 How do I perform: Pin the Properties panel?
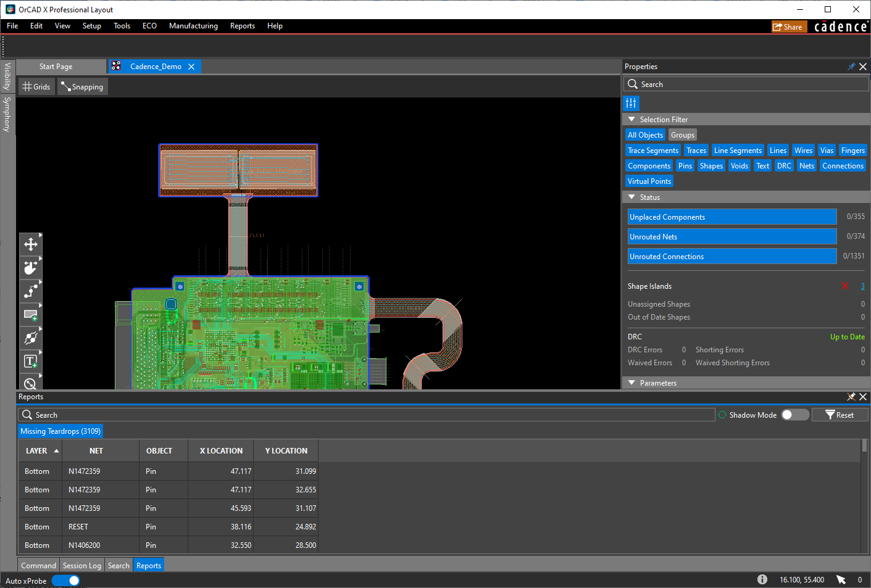coord(851,67)
